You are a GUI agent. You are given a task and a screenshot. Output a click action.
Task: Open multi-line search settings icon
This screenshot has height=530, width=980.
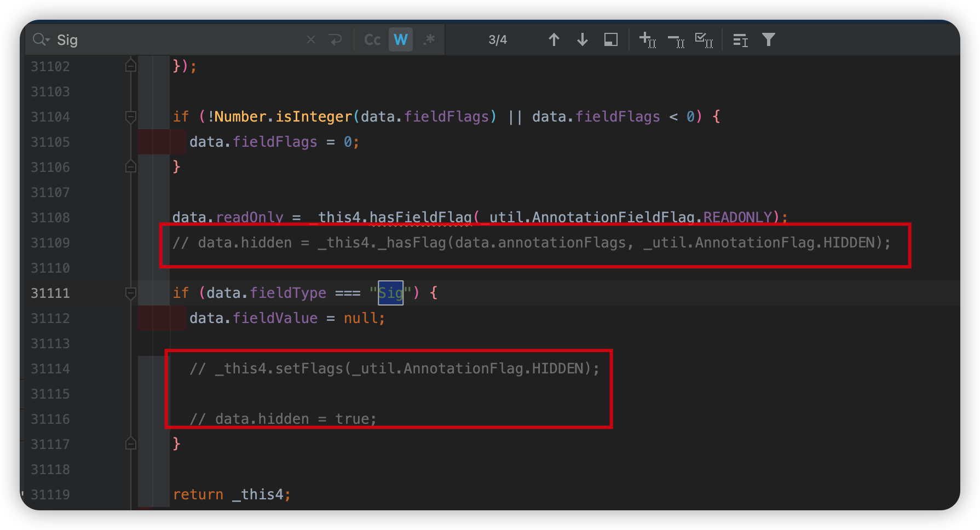click(740, 40)
